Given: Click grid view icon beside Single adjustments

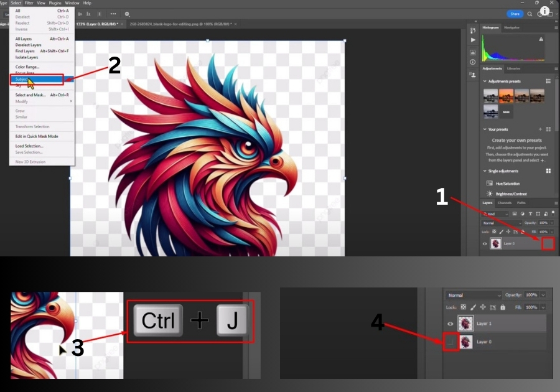Looking at the screenshot, I should tap(548, 171).
